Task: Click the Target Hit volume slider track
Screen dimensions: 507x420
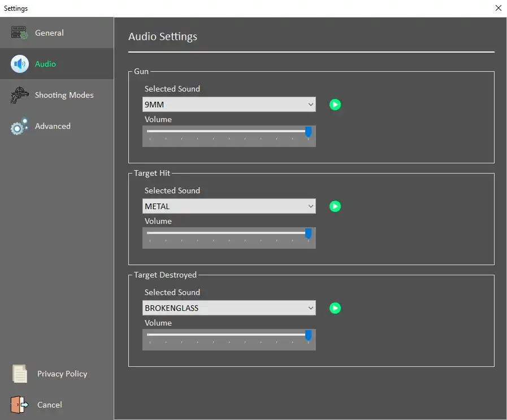Action: pos(226,233)
